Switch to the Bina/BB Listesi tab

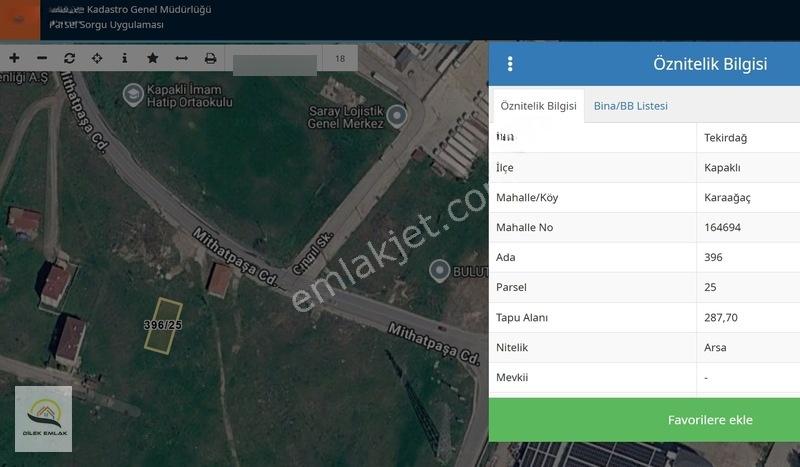tap(631, 106)
